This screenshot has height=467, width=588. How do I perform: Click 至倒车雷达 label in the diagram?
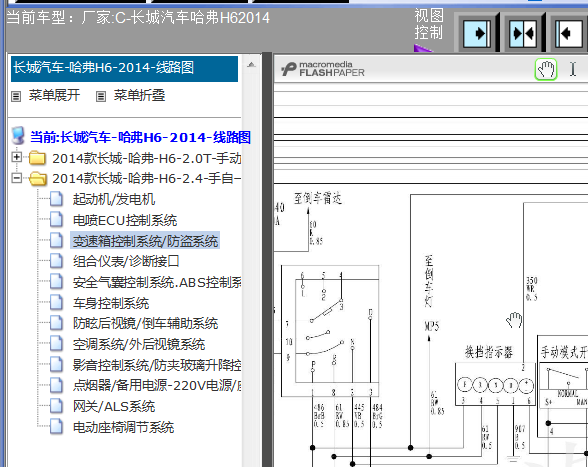(x=318, y=198)
